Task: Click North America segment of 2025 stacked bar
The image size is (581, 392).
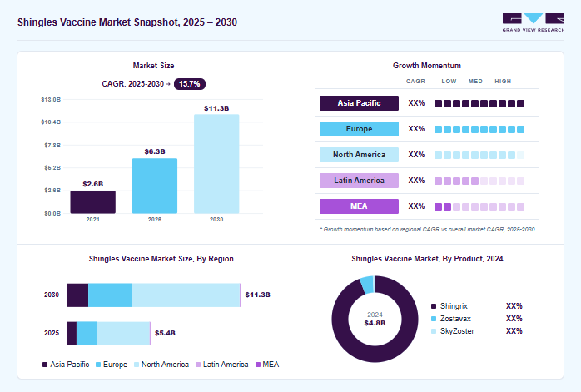Action: [123, 334]
